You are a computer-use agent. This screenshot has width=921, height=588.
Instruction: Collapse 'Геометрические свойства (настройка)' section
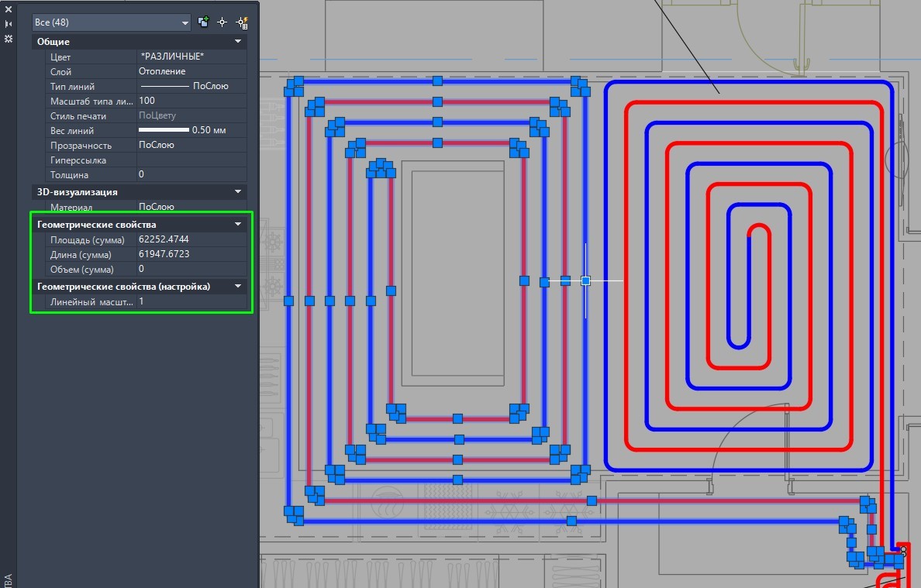238,287
